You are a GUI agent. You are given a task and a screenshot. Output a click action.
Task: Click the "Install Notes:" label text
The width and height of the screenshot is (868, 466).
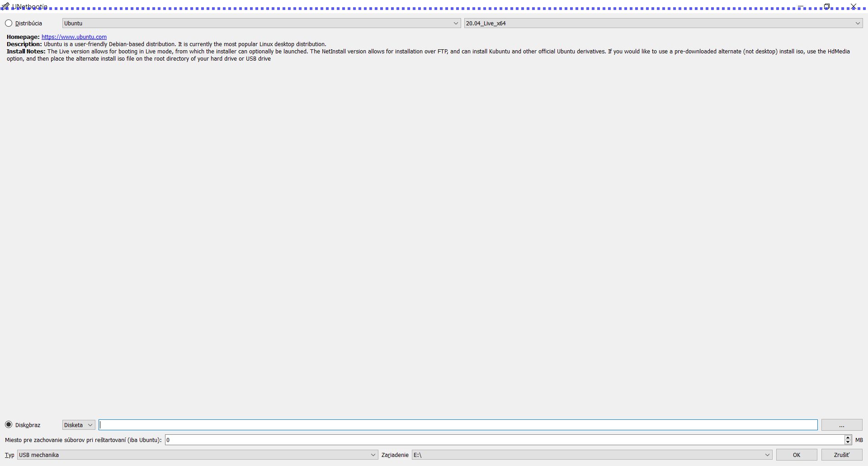pyautogui.click(x=26, y=52)
